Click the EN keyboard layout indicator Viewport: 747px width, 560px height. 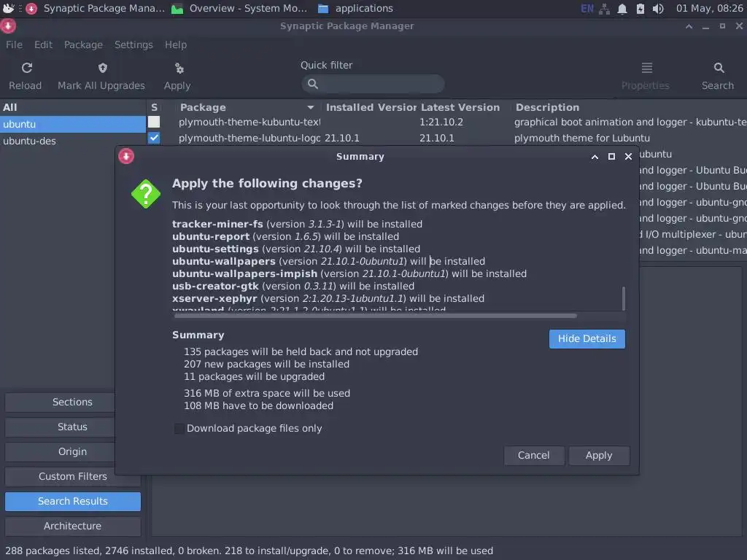point(587,9)
